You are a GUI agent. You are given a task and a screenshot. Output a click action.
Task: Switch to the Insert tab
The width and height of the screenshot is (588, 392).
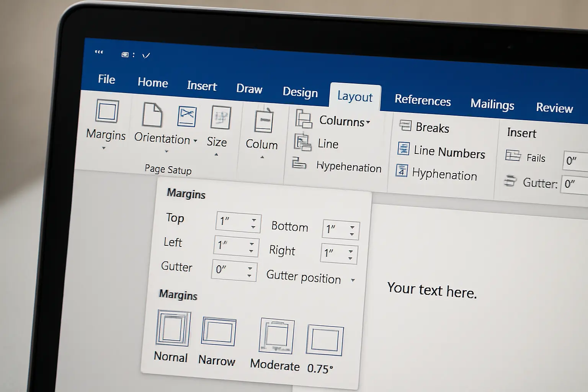tap(202, 86)
